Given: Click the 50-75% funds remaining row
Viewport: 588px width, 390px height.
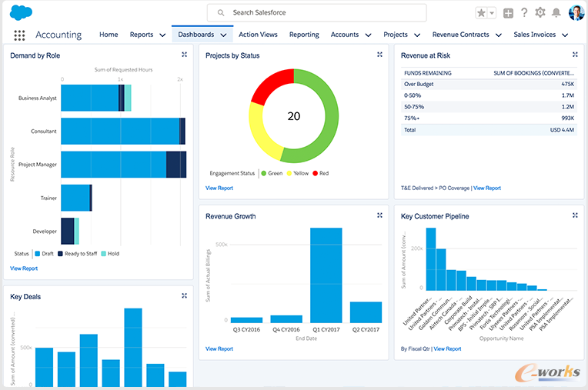Looking at the screenshot, I should tap(489, 107).
